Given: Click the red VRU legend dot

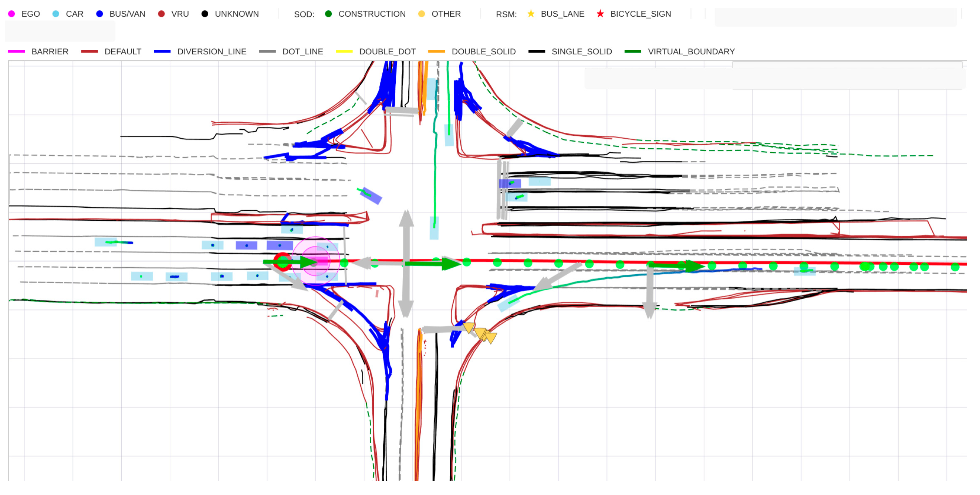Looking at the screenshot, I should point(161,14).
